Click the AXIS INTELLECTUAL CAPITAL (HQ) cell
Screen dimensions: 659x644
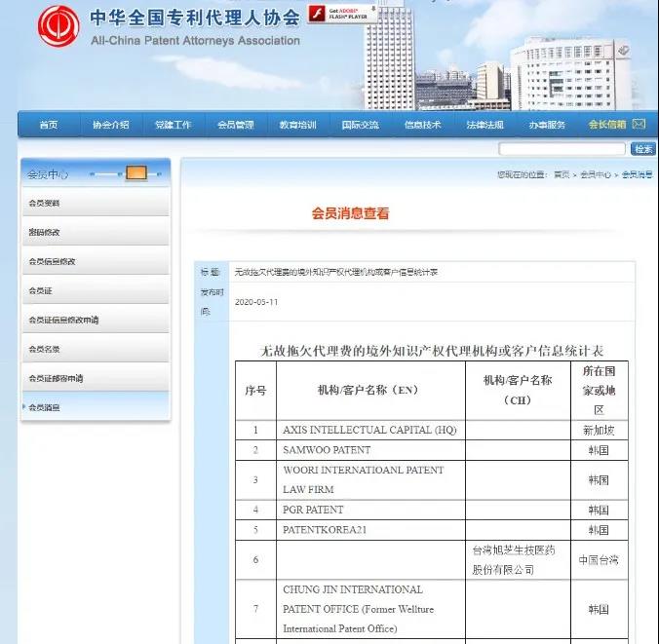[x=370, y=430]
